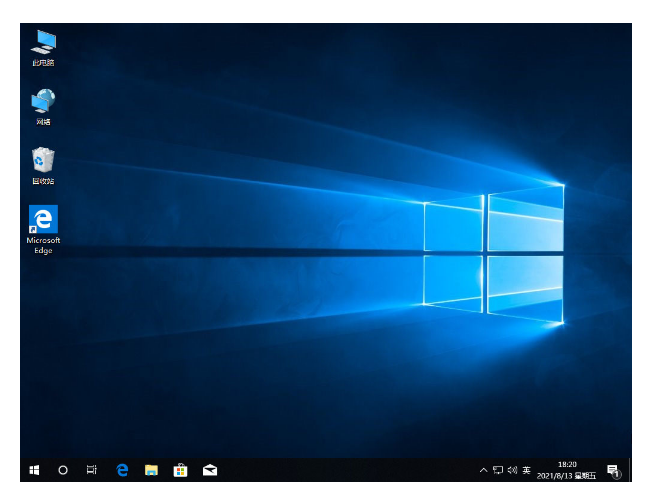This screenshot has width=649, height=491.
Task: Open the Action Center notifications
Action: (x=612, y=469)
